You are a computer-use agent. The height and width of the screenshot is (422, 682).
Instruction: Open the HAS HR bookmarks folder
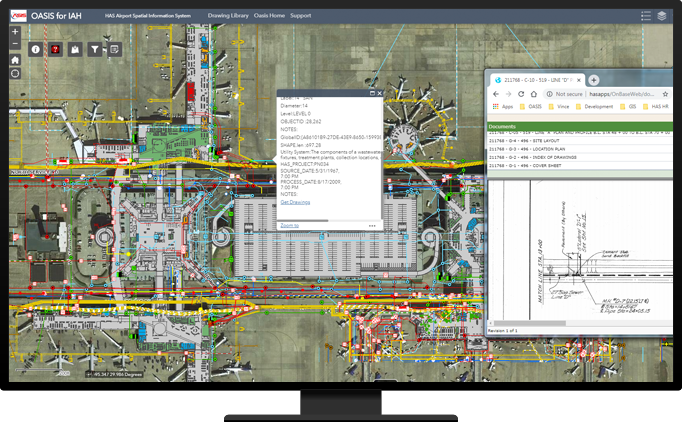[x=656, y=107]
